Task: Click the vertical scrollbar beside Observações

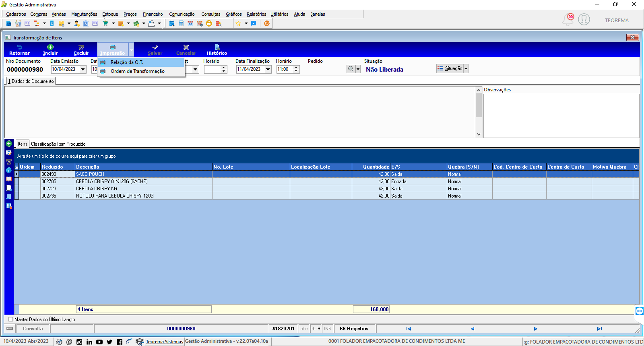Action: tap(479, 112)
